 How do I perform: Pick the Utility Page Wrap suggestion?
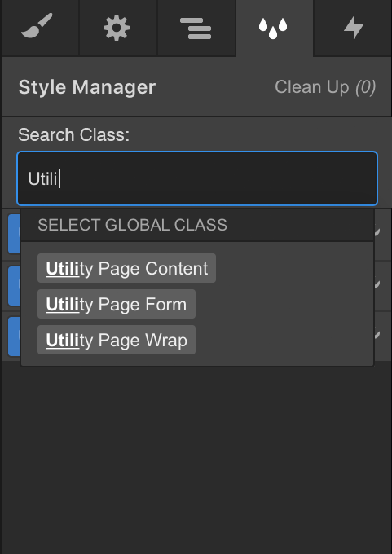point(117,340)
